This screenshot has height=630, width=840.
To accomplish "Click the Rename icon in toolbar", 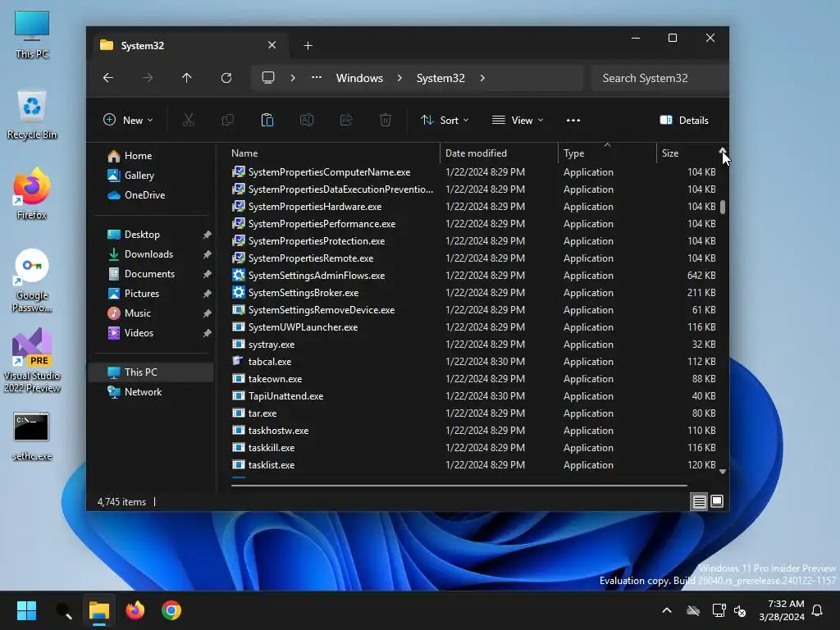I will click(307, 120).
